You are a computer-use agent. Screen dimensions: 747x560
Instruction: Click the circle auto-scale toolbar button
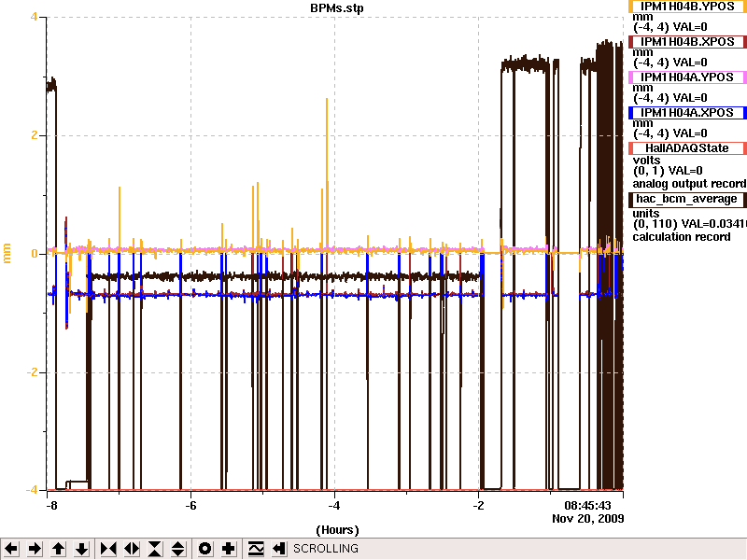[x=204, y=549]
